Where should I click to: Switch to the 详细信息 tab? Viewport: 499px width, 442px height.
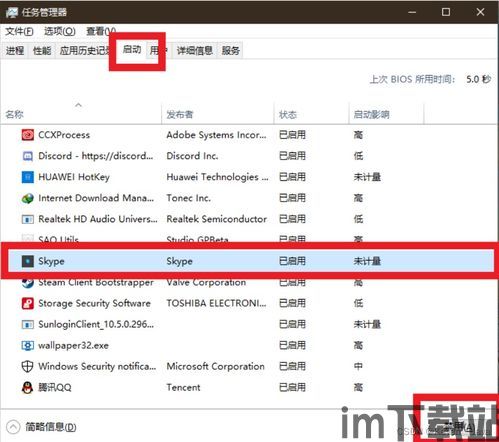click(195, 51)
